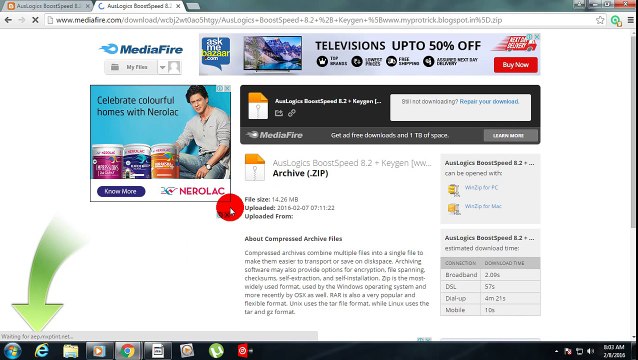Image resolution: width=638 pixels, height=360 pixels.
Task: Click the browser forward arrow
Action: click(x=22, y=20)
